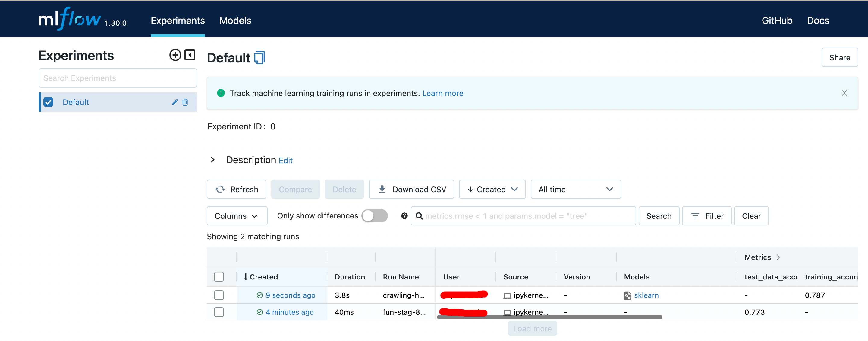Uncheck the Default experiment checkbox
Viewport: 868px width, 341px height.
tap(49, 102)
